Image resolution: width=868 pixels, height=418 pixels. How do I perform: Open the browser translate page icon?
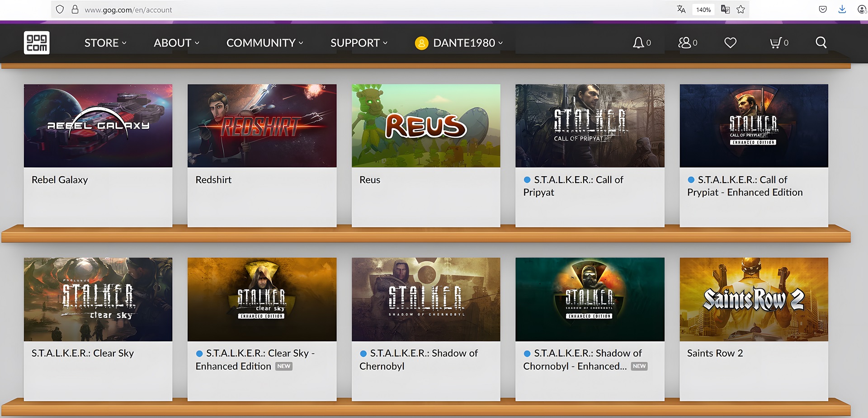pyautogui.click(x=681, y=9)
